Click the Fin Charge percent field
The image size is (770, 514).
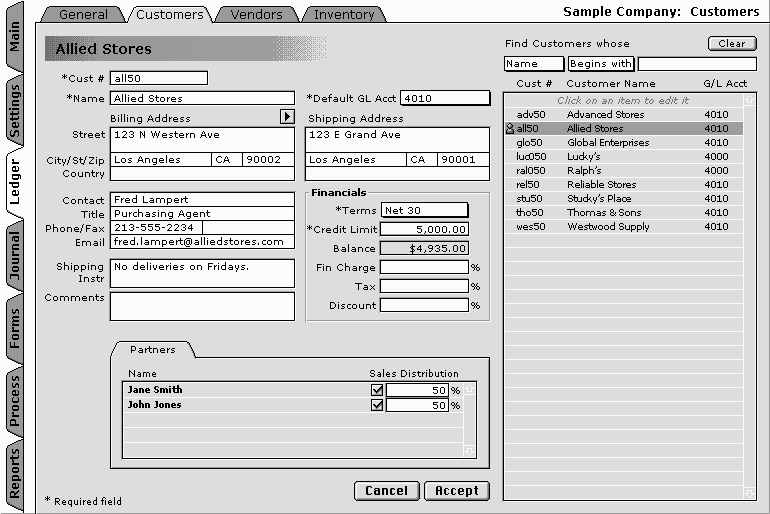(x=424, y=267)
